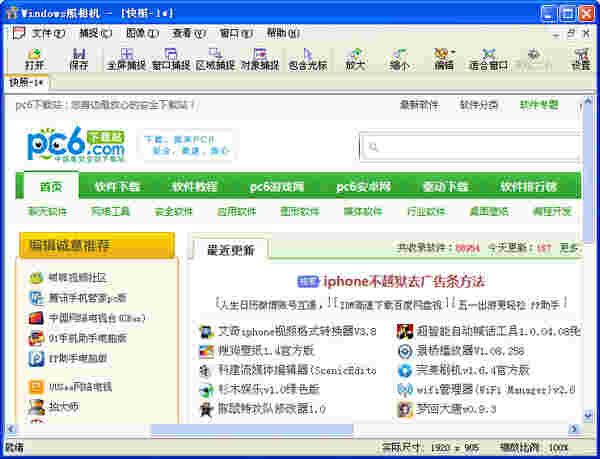Open the 图像(I) menu
Viewport: 600px width, 459px height.
142,34
